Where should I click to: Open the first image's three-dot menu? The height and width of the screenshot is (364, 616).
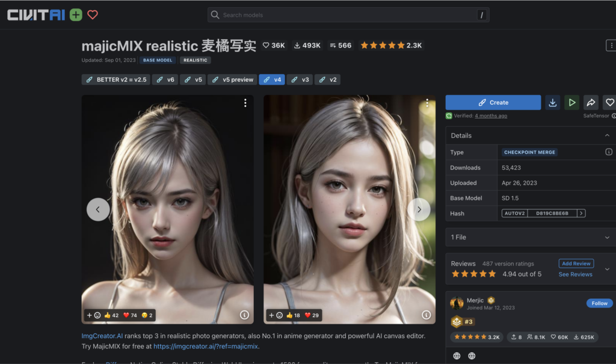click(245, 103)
